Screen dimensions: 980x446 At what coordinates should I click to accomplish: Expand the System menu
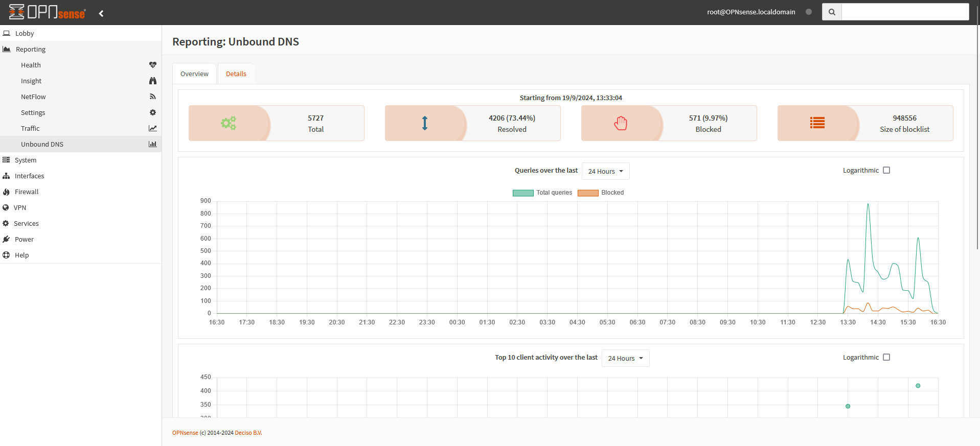point(81,160)
